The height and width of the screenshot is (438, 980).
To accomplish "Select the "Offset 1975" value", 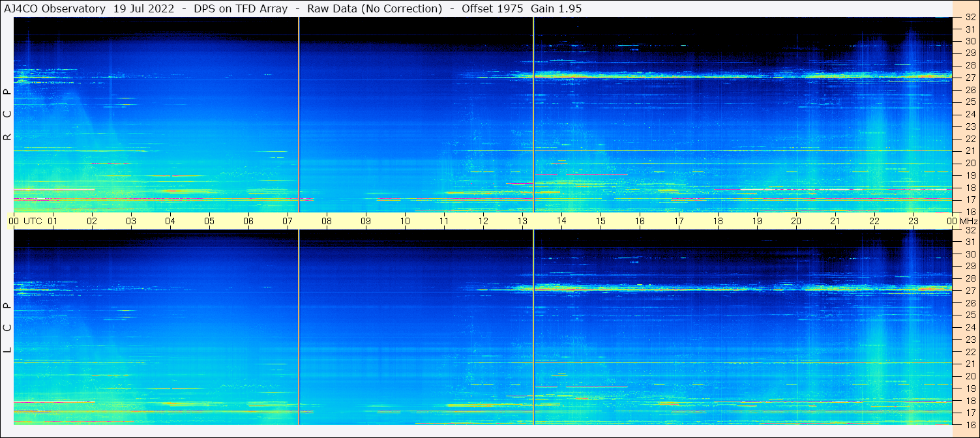I will tap(492, 8).
